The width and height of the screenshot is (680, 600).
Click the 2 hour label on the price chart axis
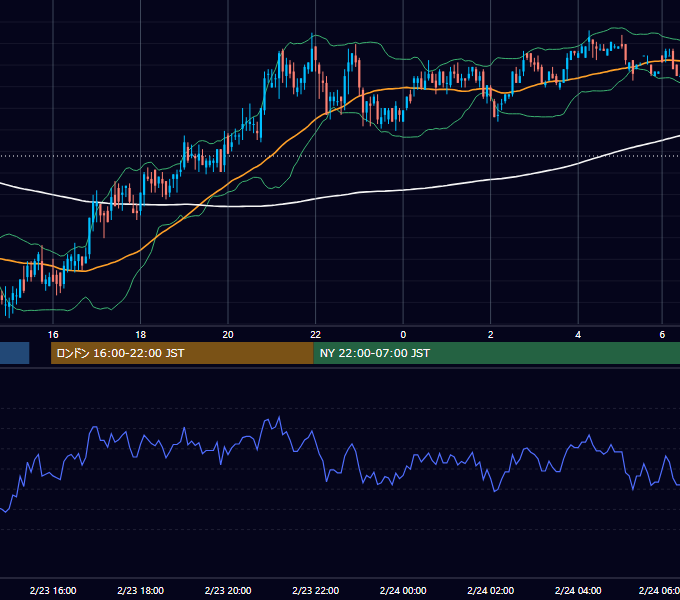490,335
